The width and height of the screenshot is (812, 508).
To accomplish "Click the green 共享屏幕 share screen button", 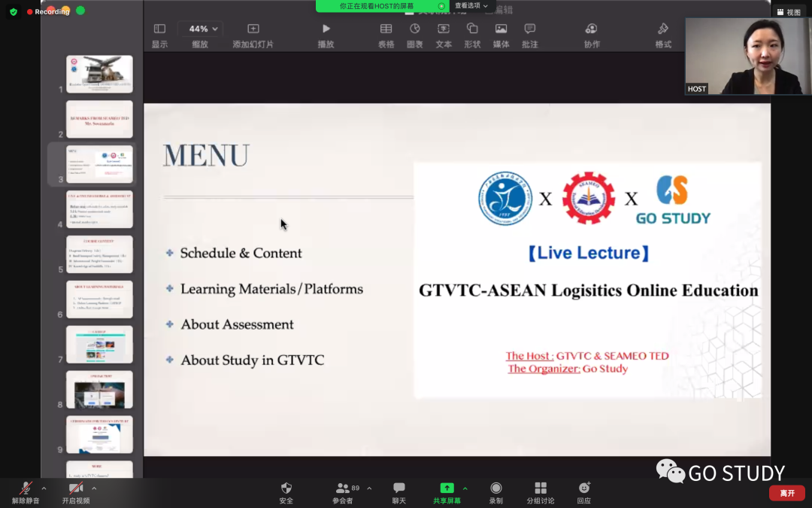I will click(x=447, y=492).
